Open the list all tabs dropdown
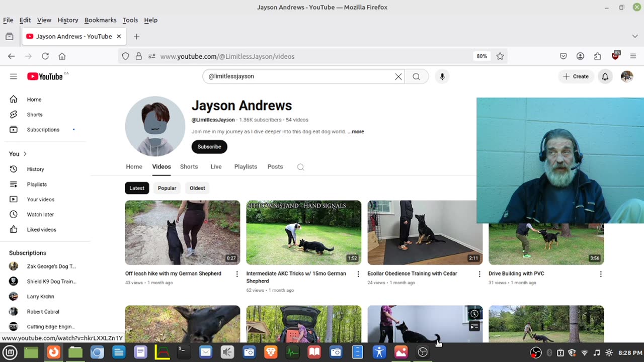The height and width of the screenshot is (362, 644). [635, 37]
